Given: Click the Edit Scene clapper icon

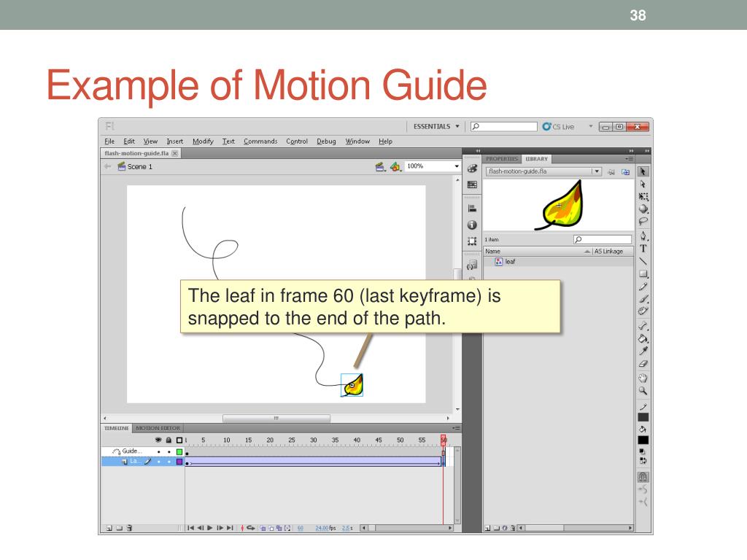Looking at the screenshot, I should pyautogui.click(x=379, y=167).
